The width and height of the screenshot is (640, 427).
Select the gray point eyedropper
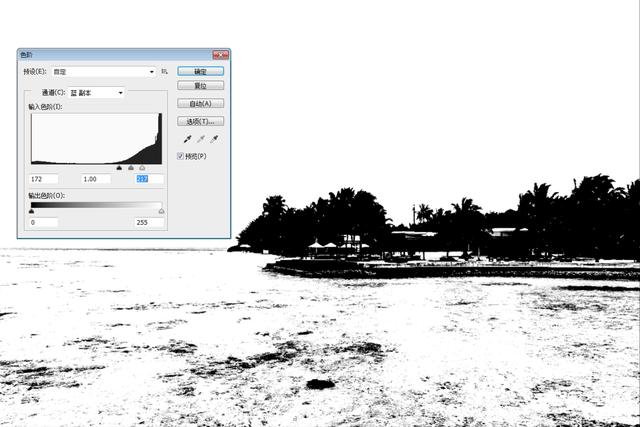point(199,139)
